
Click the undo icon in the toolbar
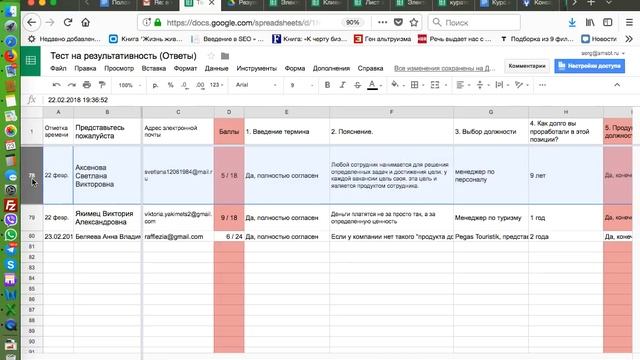(x=56, y=85)
